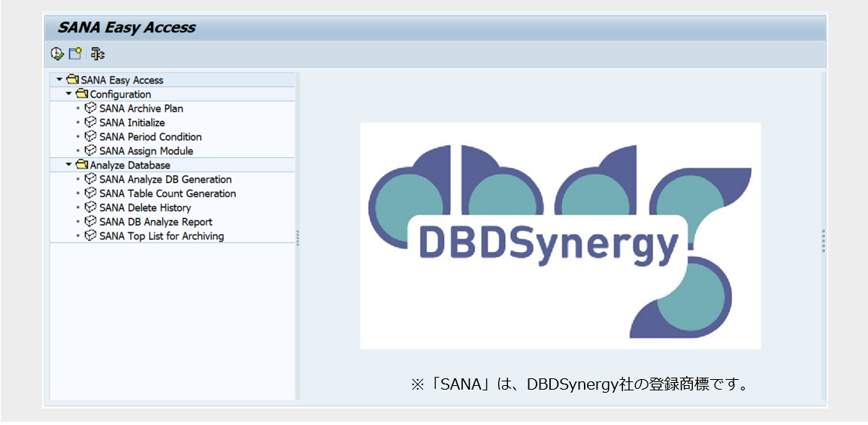Click the Execute clock-with-checkmark toolbar icon
This screenshot has width=868, height=425.
(57, 53)
